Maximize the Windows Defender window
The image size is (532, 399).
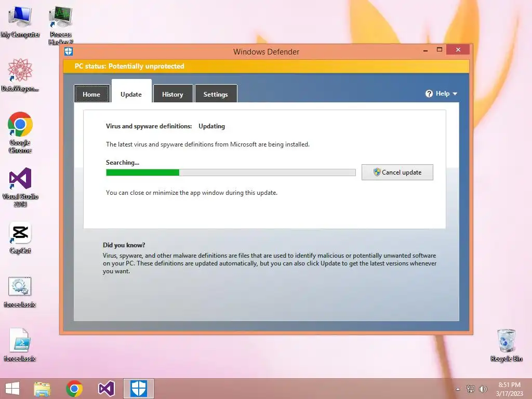pos(440,50)
